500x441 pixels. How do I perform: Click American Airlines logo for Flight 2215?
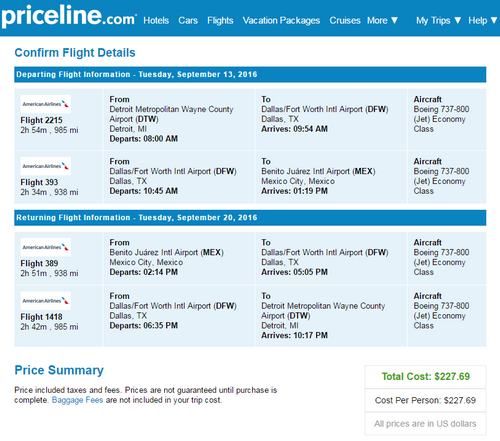[x=46, y=104]
